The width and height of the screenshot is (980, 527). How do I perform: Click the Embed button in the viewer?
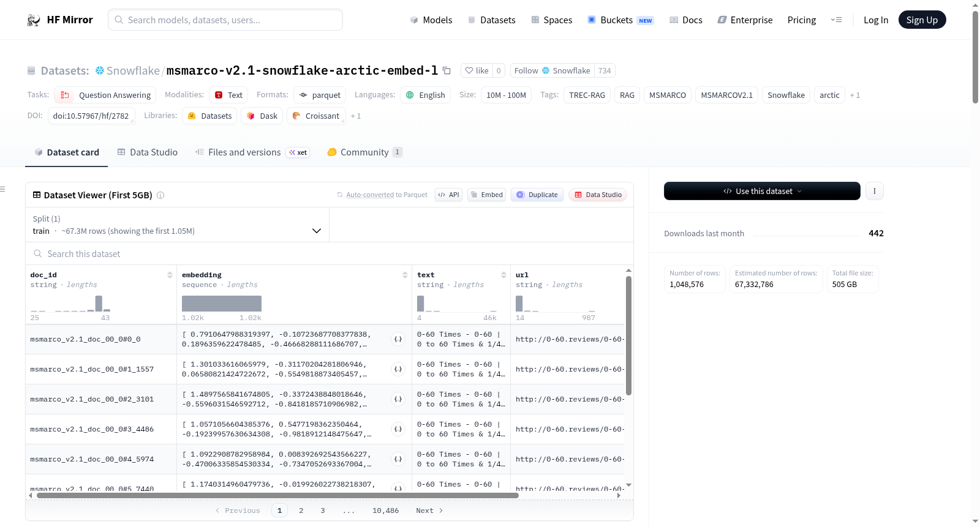click(486, 195)
